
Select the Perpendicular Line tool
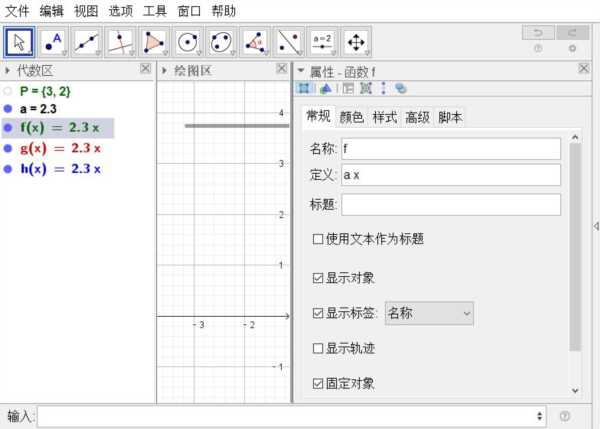121,42
